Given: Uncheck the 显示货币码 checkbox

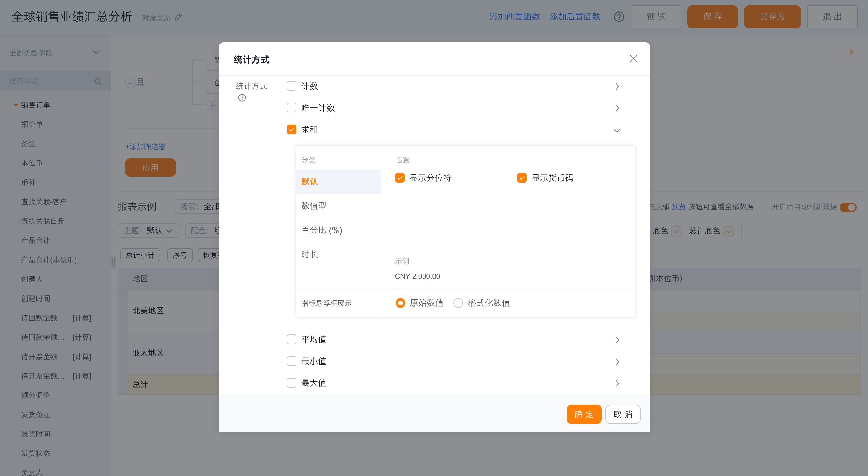Looking at the screenshot, I should coord(522,178).
